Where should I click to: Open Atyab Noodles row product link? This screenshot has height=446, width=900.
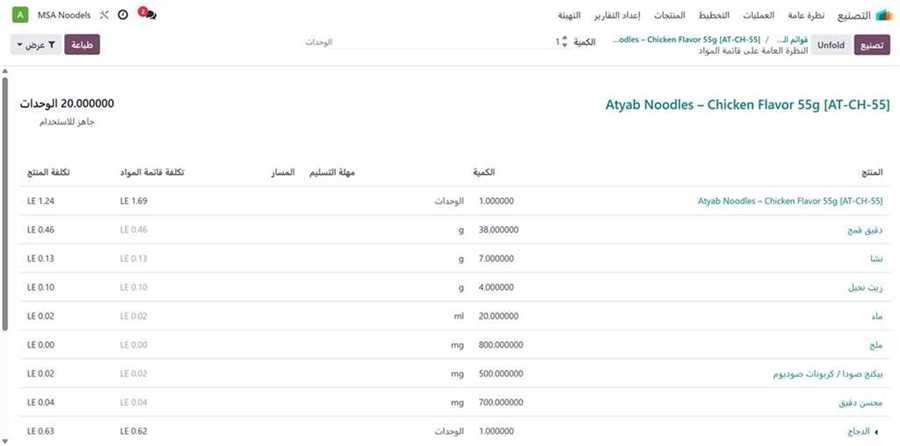[790, 201]
